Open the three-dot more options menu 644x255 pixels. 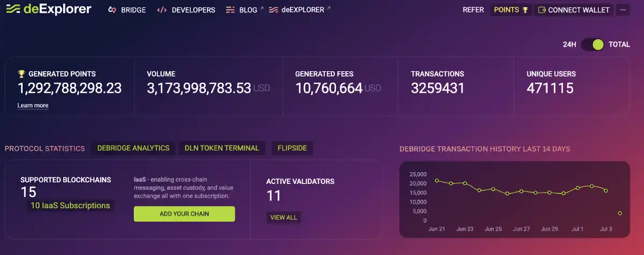623,10
